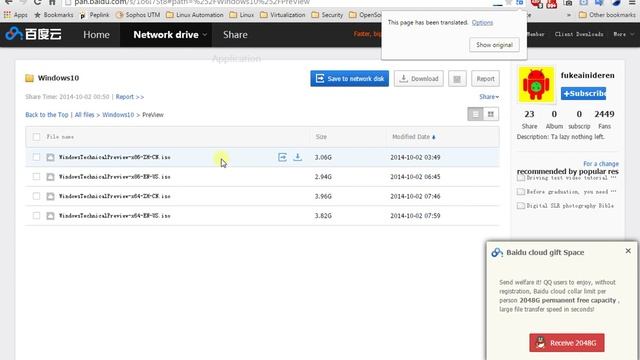The image size is (640, 360).
Task: Go to the Home tab
Action: click(96, 35)
